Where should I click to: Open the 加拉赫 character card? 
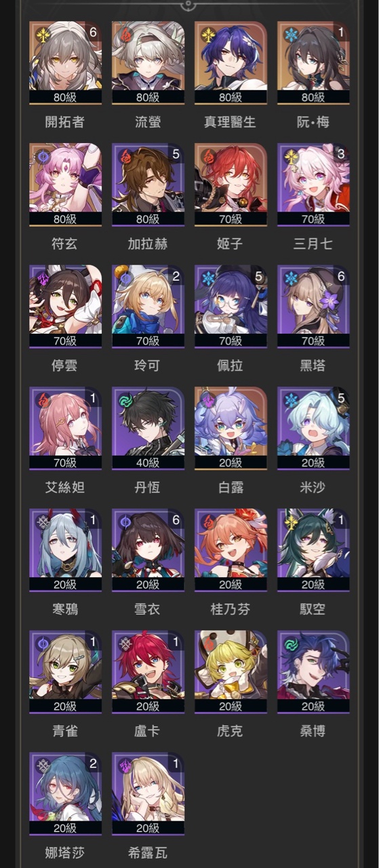coord(148,185)
